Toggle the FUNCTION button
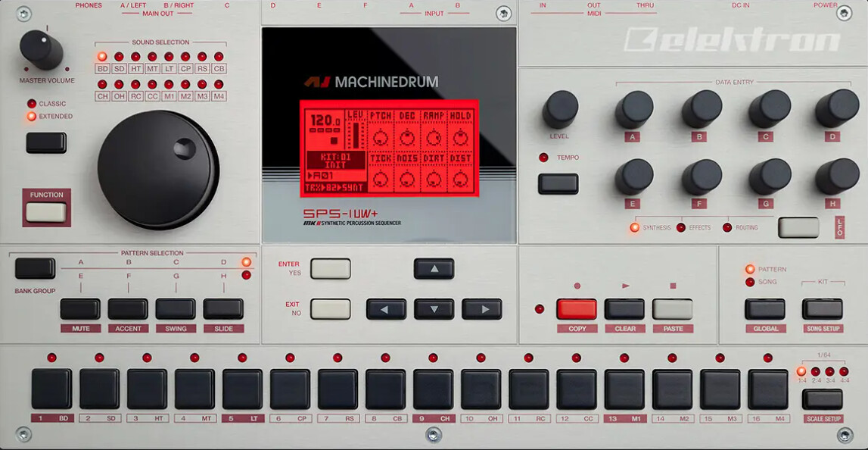This screenshot has height=450, width=868. (46, 212)
